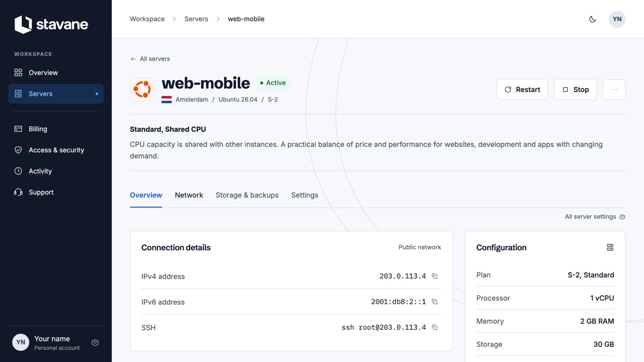This screenshot has width=644, height=362.
Task: Open Access & security page
Action: (x=56, y=150)
